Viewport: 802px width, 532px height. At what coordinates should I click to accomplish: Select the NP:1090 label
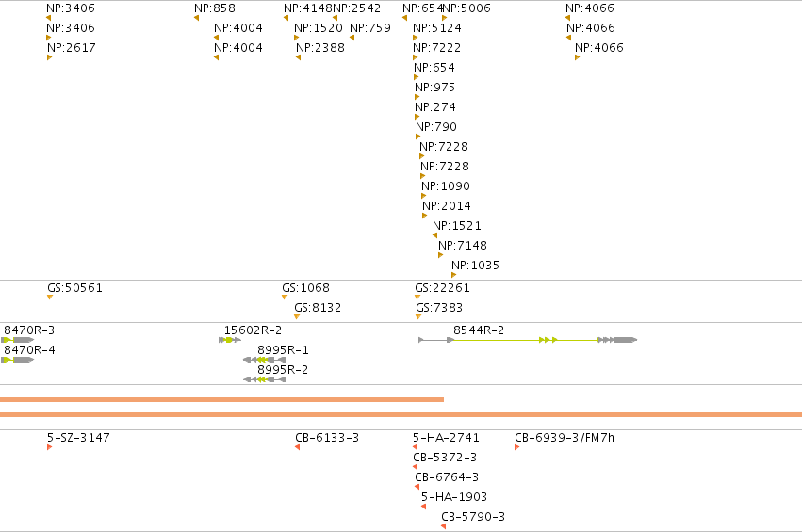pos(446,186)
